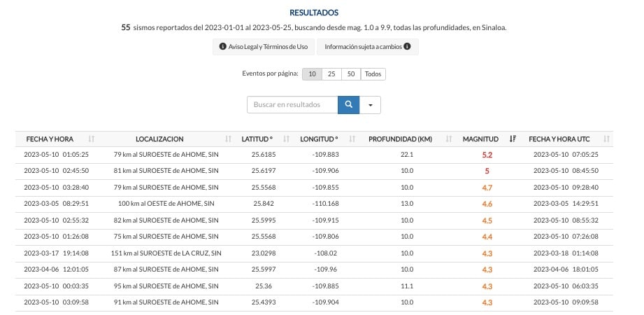644x315 pixels.
Task: Select the magnitude 5.2 value
Action: 487,155
